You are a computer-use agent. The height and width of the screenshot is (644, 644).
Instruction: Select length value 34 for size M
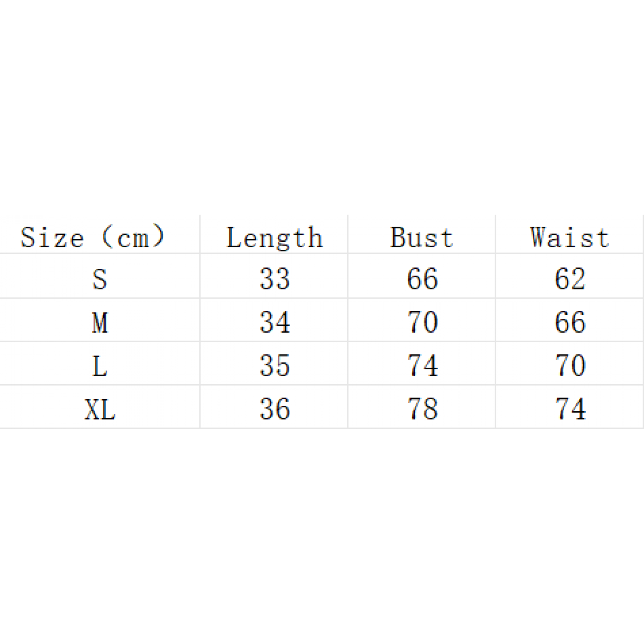pos(275,322)
